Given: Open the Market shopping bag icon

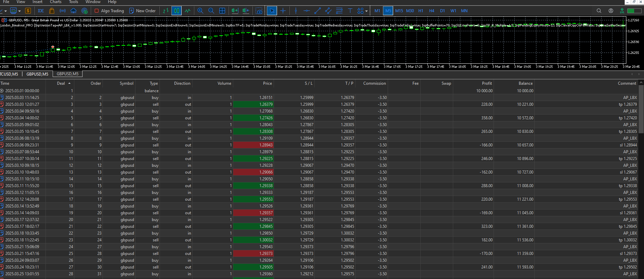Looking at the screenshot, I should (52, 11).
